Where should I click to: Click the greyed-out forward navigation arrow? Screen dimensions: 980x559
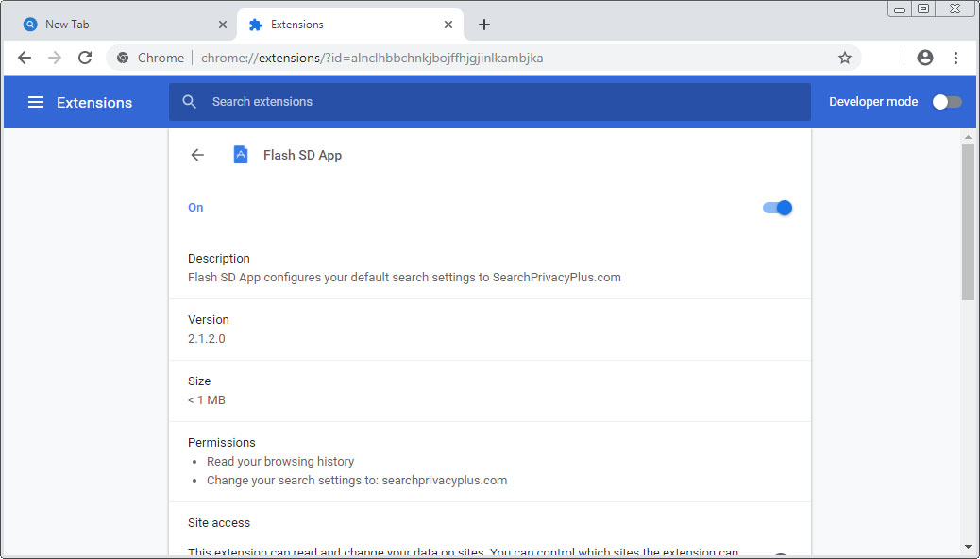coord(55,58)
